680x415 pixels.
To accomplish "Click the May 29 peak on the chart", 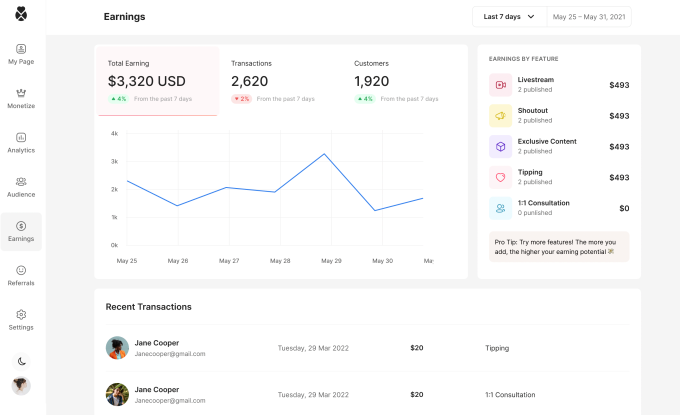I will (325, 154).
